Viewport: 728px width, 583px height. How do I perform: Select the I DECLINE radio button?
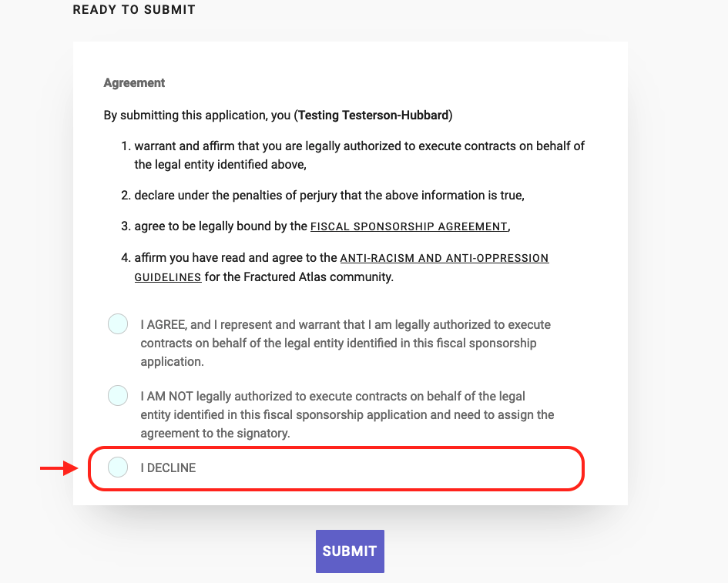coord(118,467)
